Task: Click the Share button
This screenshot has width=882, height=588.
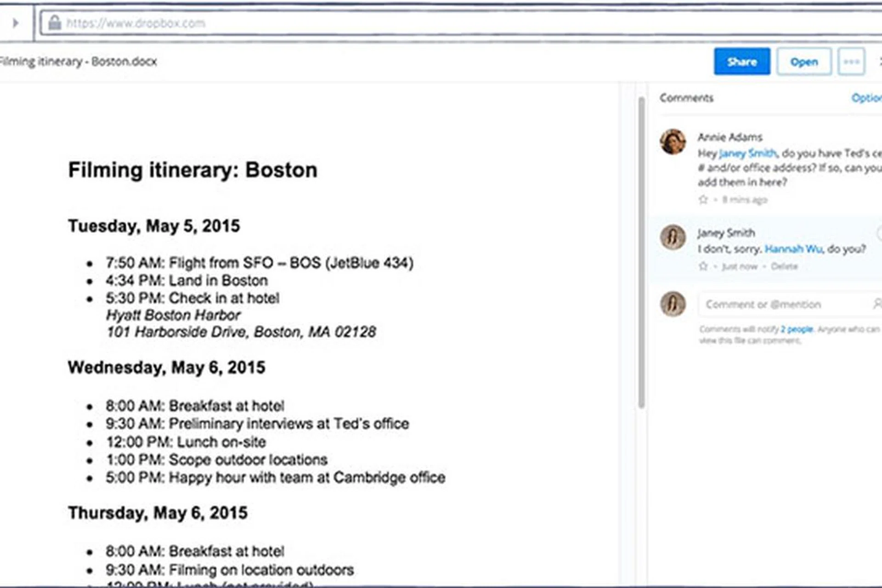Action: [741, 62]
